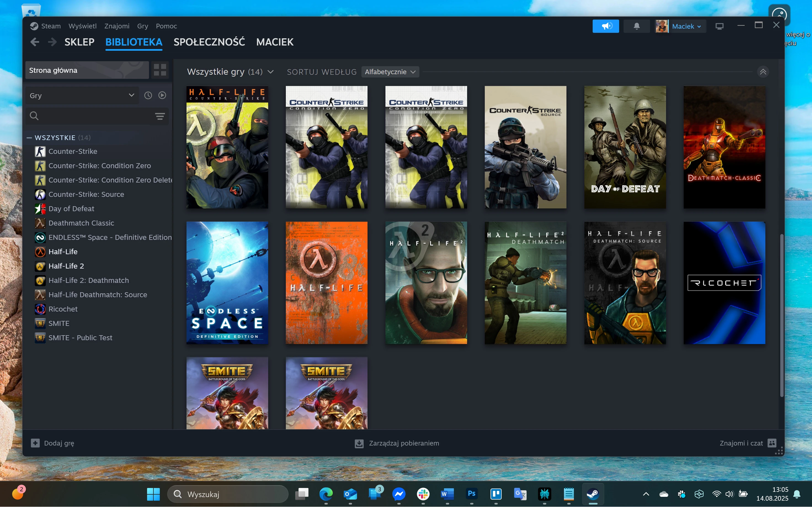
Task: Switch to the BIBLIOTEKA tab
Action: click(134, 42)
